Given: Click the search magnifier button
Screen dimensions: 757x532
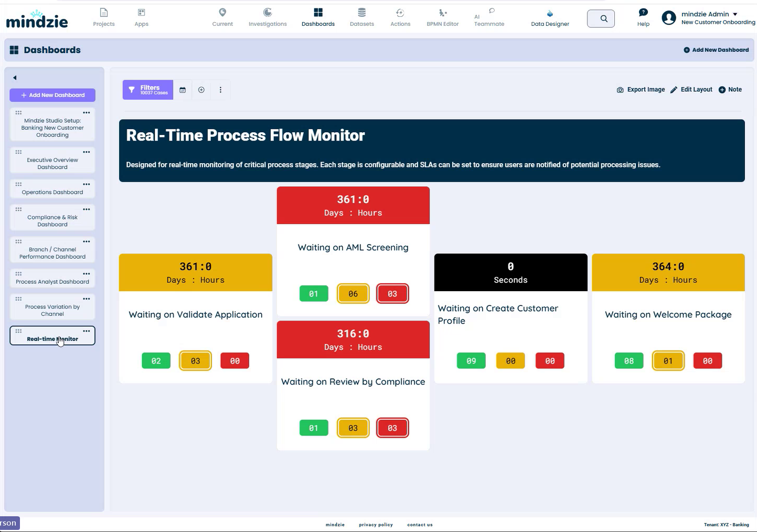Looking at the screenshot, I should (601, 18).
